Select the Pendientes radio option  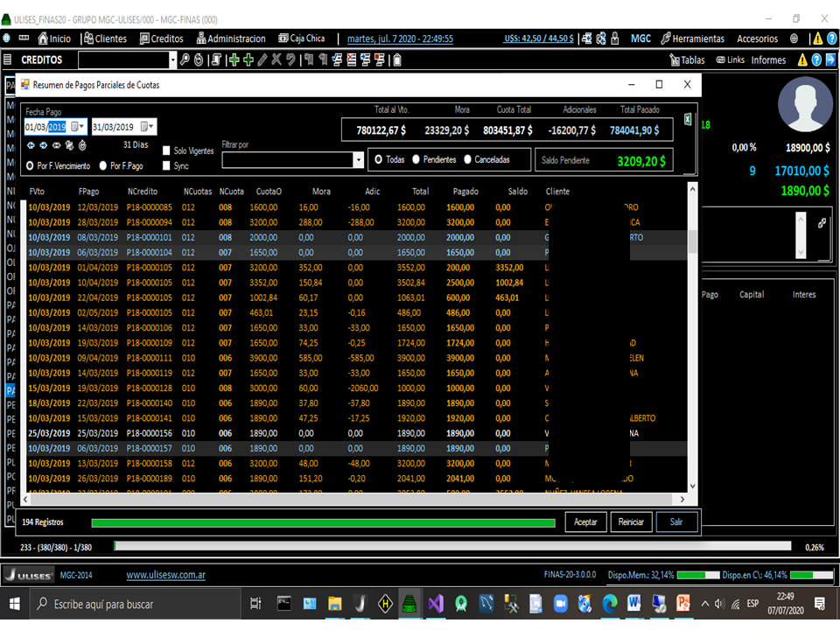(x=416, y=160)
